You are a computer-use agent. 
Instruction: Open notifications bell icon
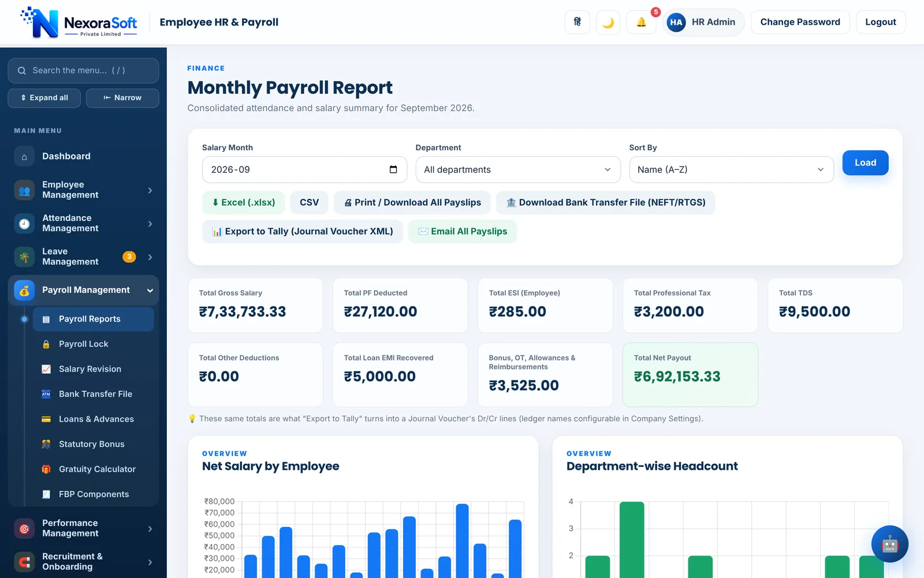[641, 22]
